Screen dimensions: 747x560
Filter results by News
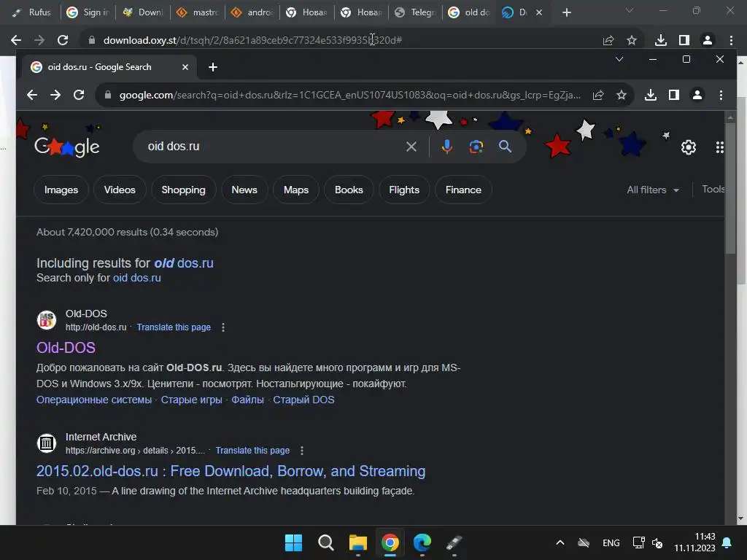coord(244,190)
